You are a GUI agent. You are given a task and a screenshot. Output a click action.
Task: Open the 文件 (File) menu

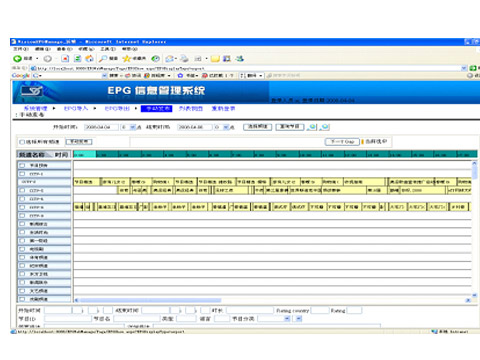pyautogui.click(x=21, y=49)
